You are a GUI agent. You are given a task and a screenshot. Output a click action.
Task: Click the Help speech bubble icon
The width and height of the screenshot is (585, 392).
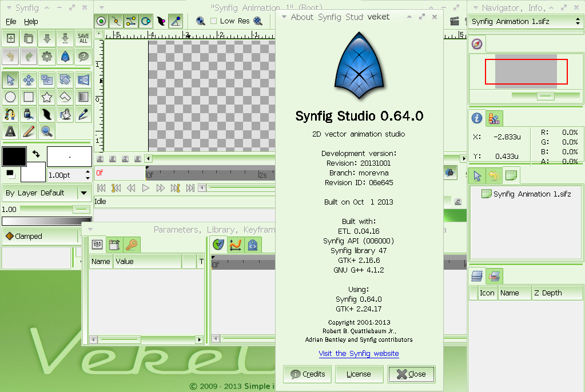tap(83, 57)
